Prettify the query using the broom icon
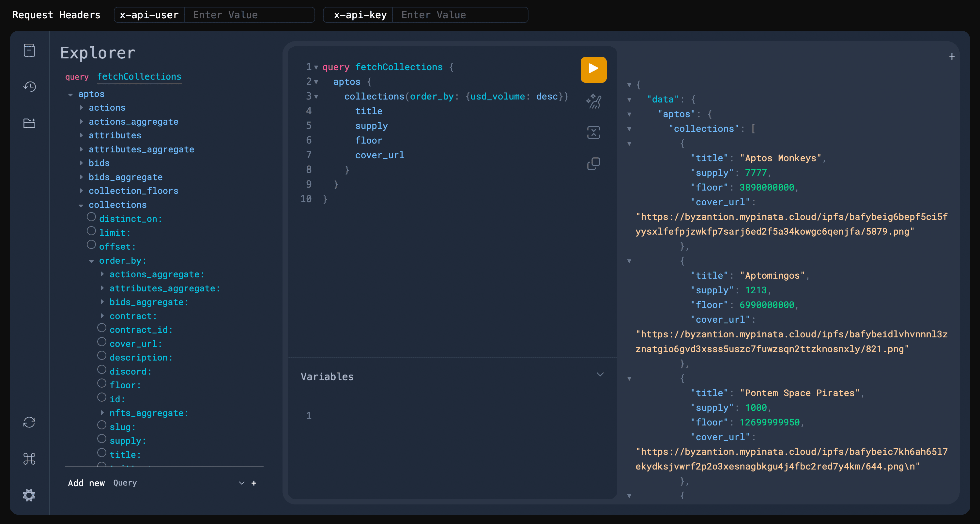 point(593,101)
